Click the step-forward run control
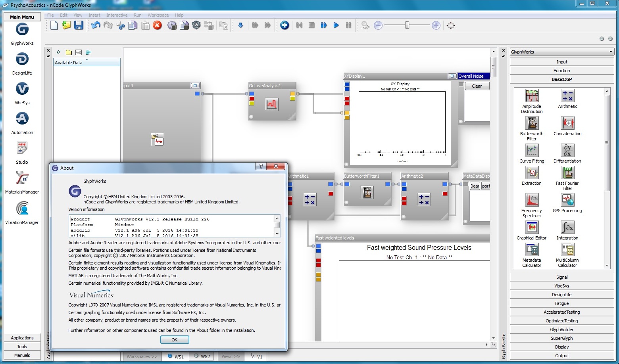This screenshot has width=619, height=364. coord(324,25)
